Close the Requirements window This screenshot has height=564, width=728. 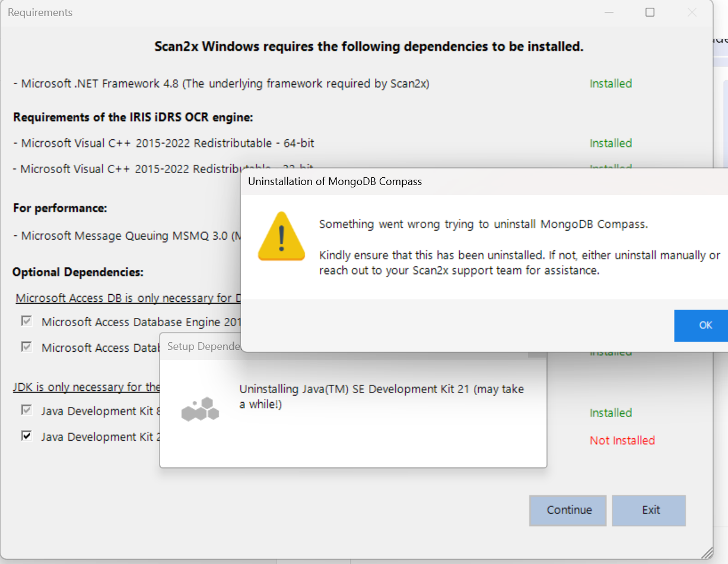point(691,12)
